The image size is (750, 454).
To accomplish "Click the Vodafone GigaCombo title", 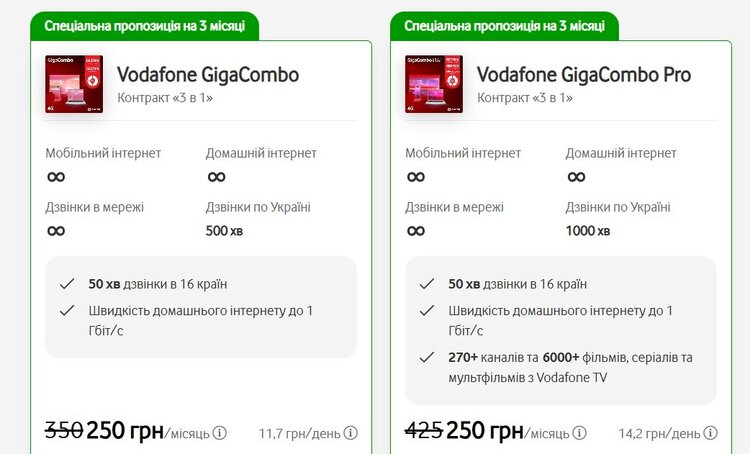I will coord(208,75).
